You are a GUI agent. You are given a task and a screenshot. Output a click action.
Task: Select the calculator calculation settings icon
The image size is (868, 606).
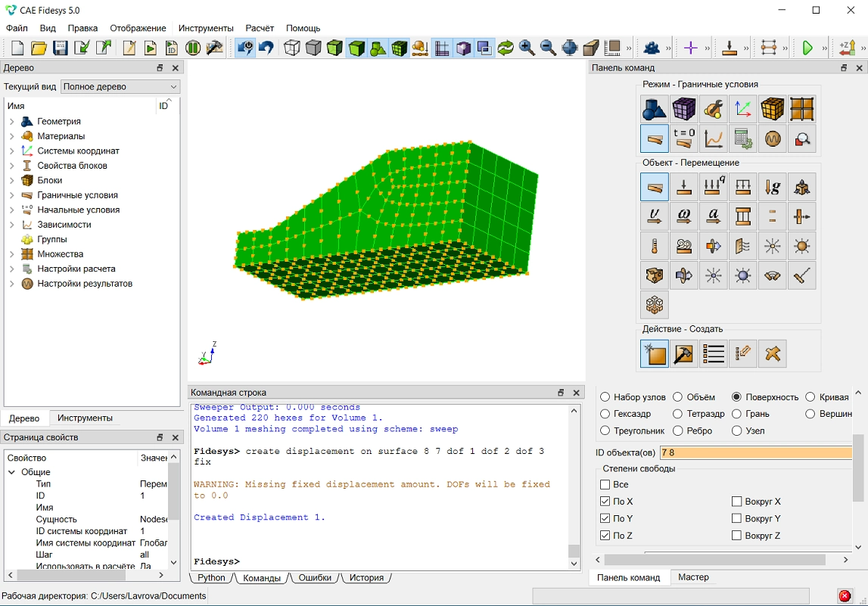743,138
